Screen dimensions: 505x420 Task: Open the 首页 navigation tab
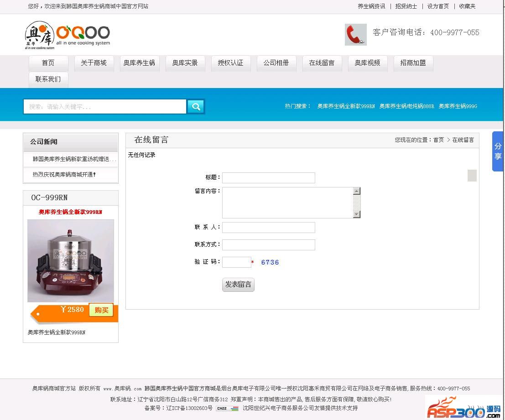coord(48,63)
